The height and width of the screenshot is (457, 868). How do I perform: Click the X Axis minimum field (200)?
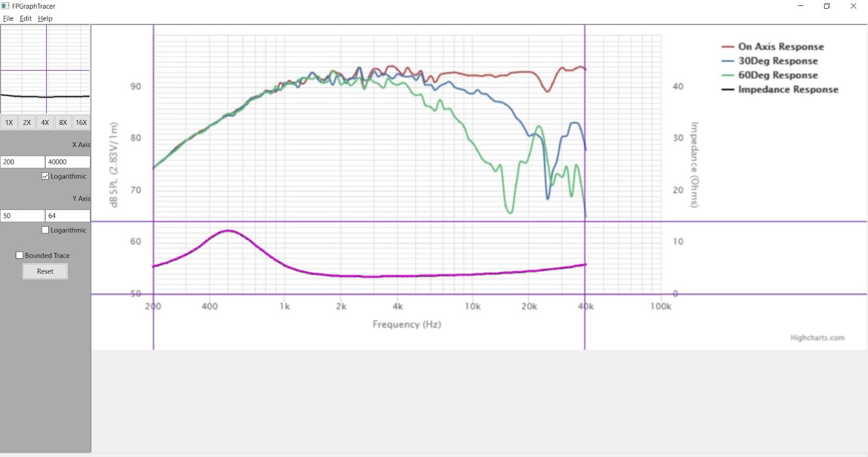pyautogui.click(x=22, y=162)
